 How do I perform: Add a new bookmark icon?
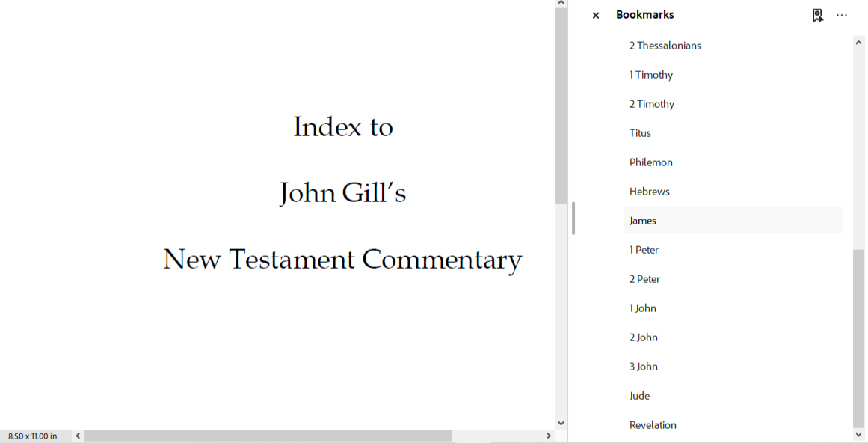tap(818, 16)
